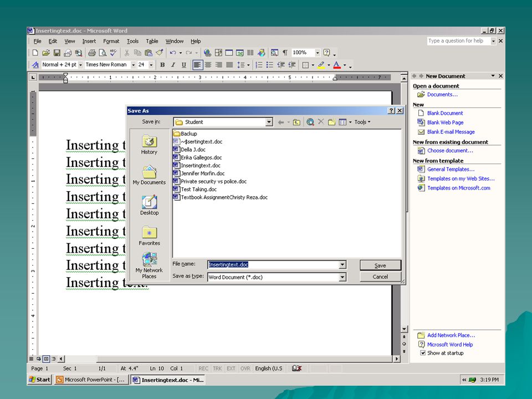
Task: Click the Increase Indent icon
Action: point(292,65)
